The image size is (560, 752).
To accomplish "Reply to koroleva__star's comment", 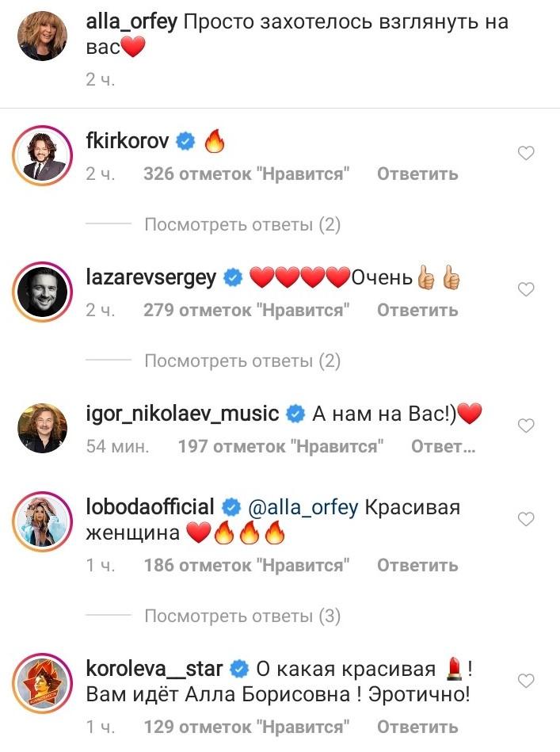I will point(417,727).
